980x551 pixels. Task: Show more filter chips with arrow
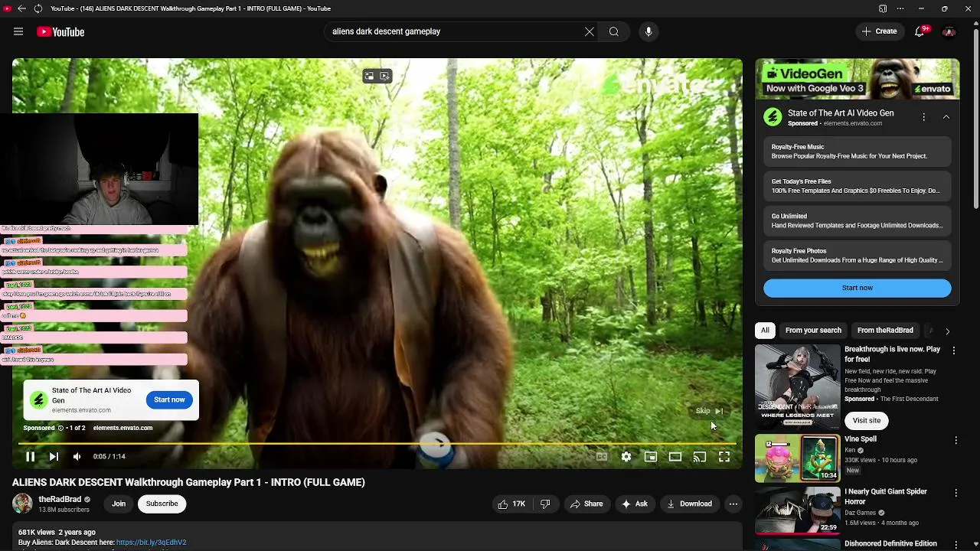click(947, 331)
